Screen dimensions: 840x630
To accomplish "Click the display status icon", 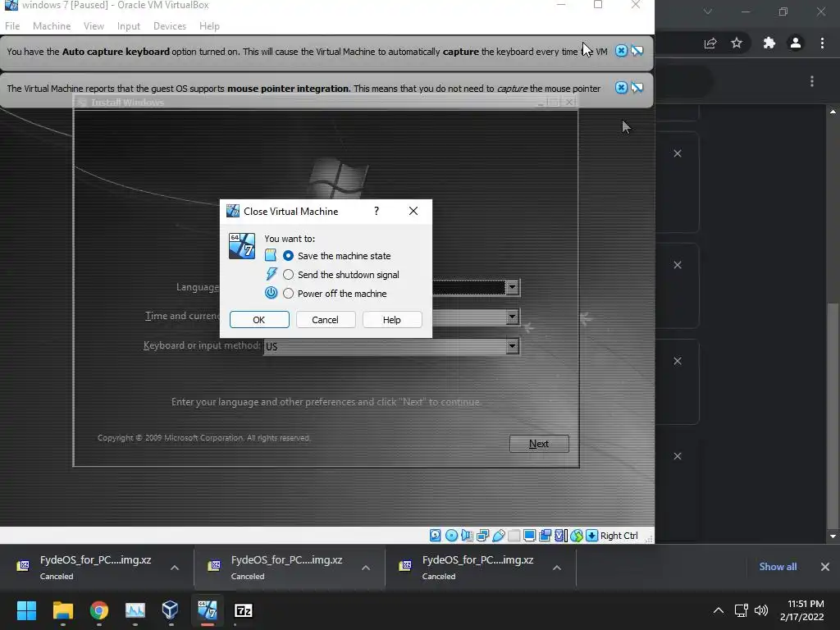I will (529, 535).
